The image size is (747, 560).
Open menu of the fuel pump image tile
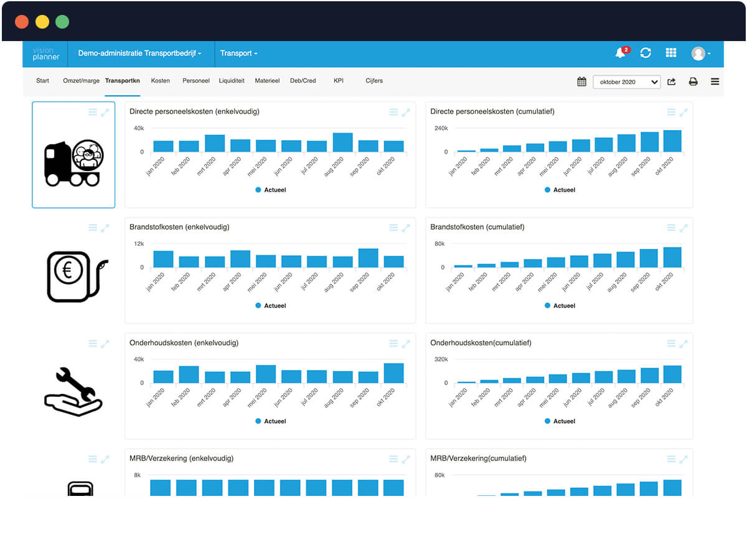tap(93, 228)
